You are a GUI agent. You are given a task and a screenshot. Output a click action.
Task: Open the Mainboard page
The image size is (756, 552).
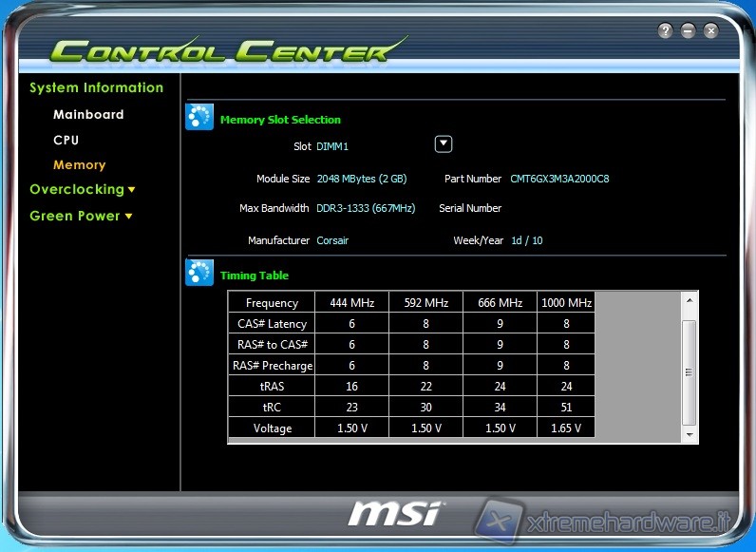(88, 114)
